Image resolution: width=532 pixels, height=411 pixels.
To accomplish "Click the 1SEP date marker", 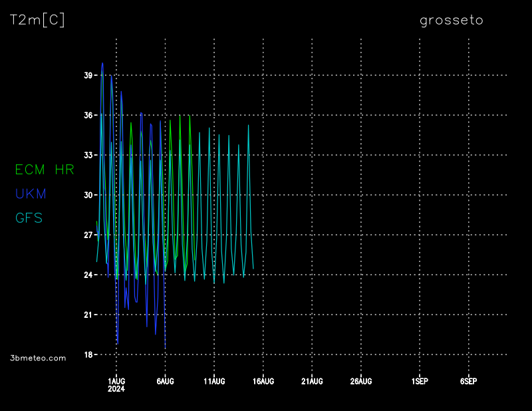I will [420, 381].
